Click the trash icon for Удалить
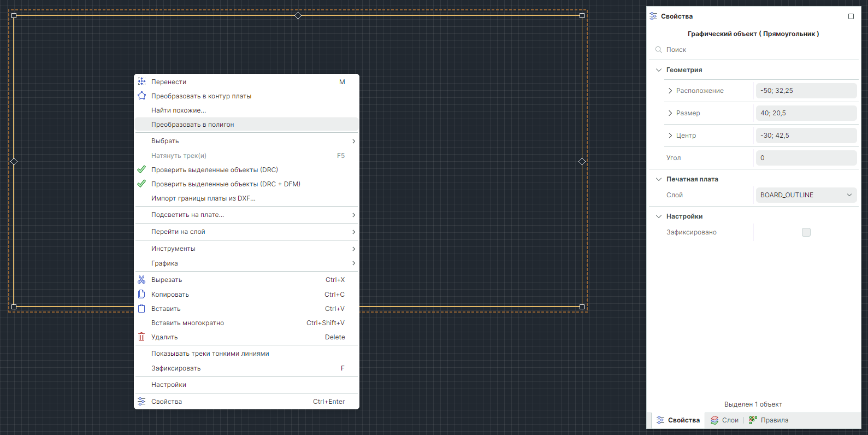Screen dimensions: 868x435 (141, 337)
